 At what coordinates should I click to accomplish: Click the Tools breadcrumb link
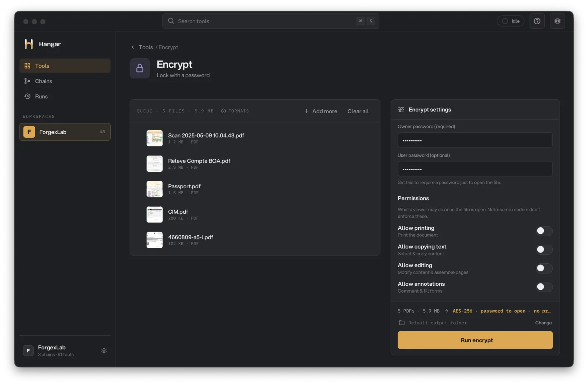(x=146, y=47)
